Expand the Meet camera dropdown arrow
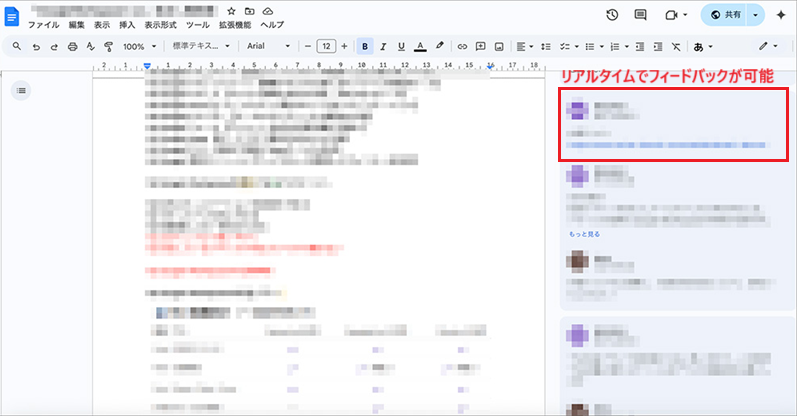This screenshot has width=797, height=417. point(685,15)
